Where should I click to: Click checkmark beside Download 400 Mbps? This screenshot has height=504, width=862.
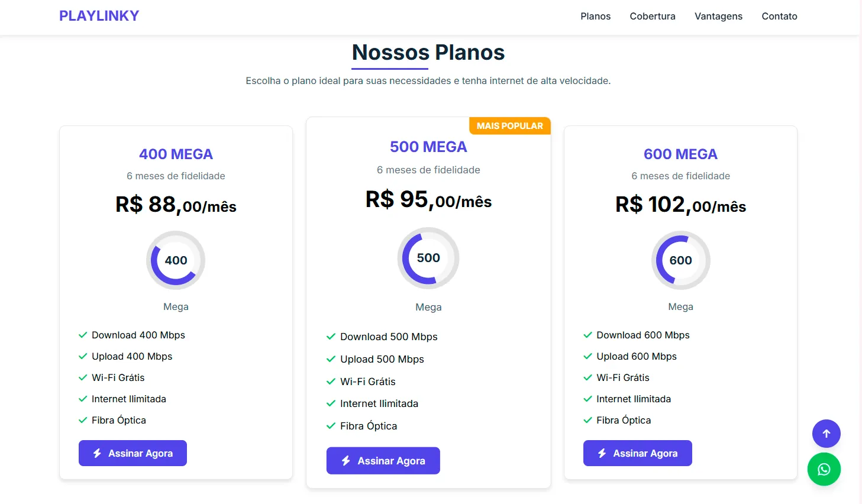[83, 335]
